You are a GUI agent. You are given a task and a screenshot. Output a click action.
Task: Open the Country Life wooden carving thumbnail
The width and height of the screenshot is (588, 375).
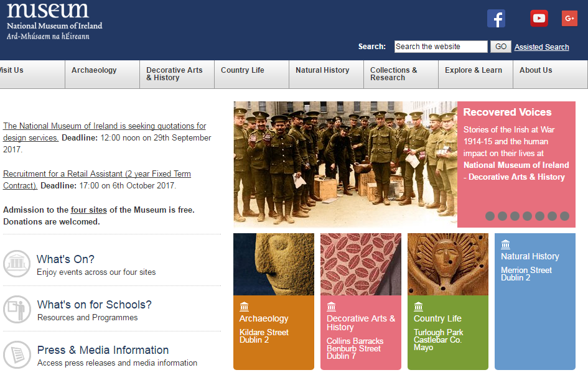pyautogui.click(x=448, y=264)
